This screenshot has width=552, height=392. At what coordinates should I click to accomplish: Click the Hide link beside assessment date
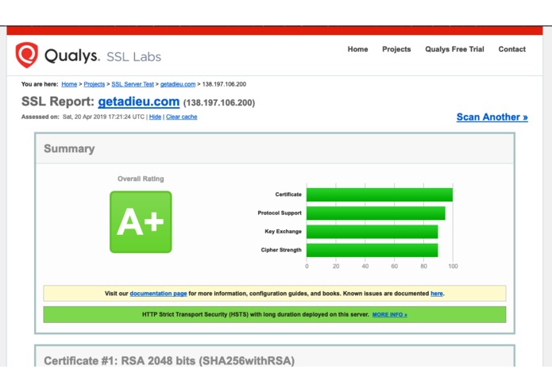click(155, 117)
